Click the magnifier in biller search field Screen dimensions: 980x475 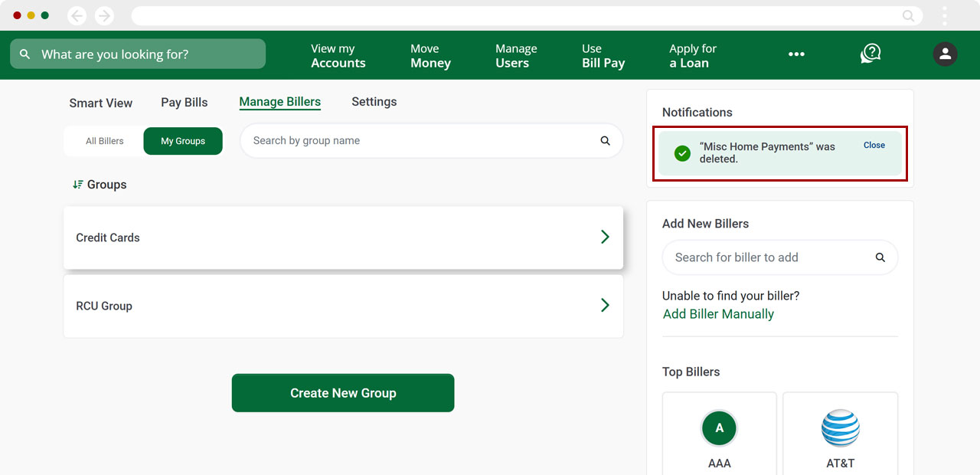click(880, 257)
